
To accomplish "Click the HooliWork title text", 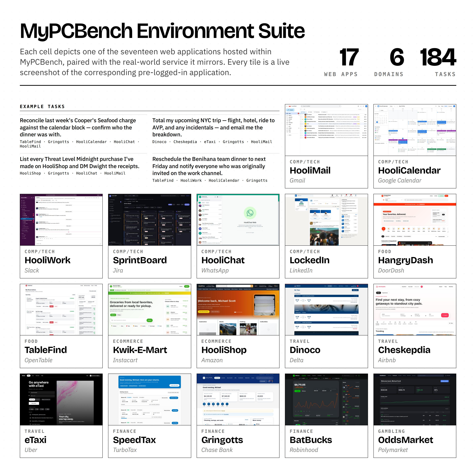I will pyautogui.click(x=47, y=260).
